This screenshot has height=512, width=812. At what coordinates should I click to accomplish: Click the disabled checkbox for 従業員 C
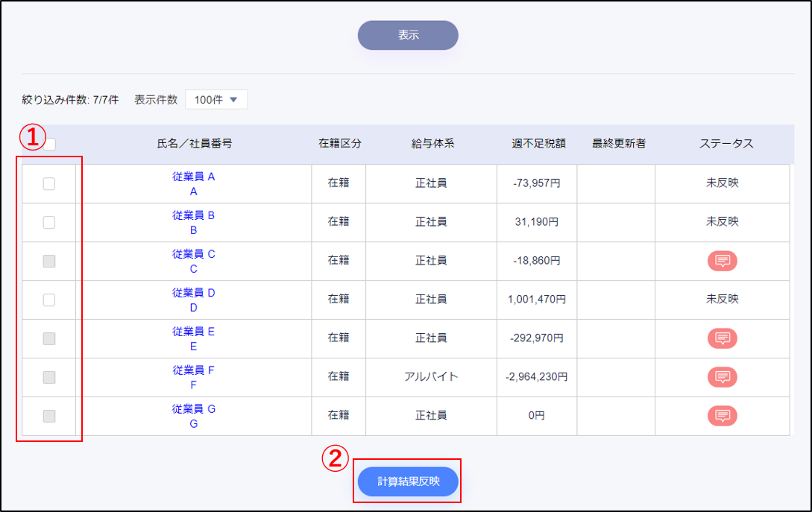pyautogui.click(x=49, y=261)
